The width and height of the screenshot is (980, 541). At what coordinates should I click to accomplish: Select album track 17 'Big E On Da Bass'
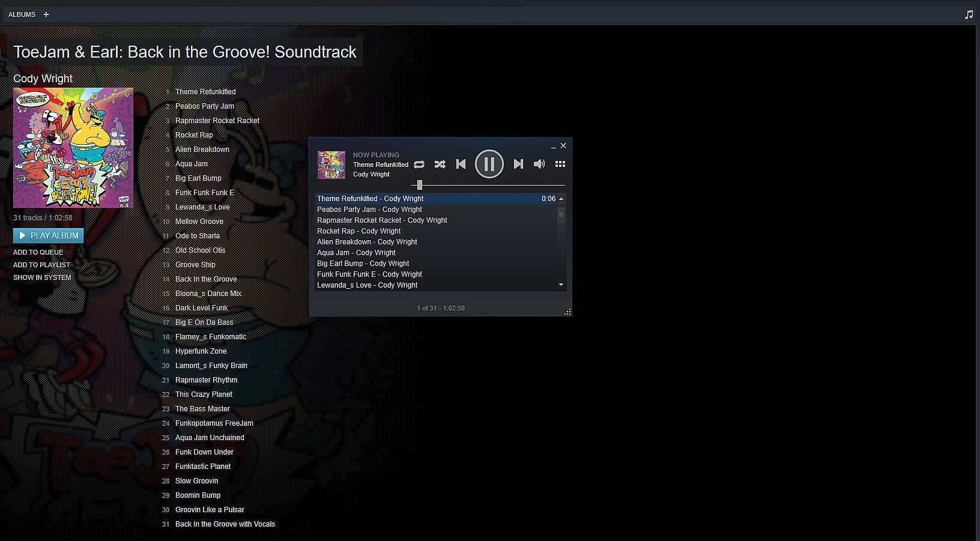tap(204, 322)
